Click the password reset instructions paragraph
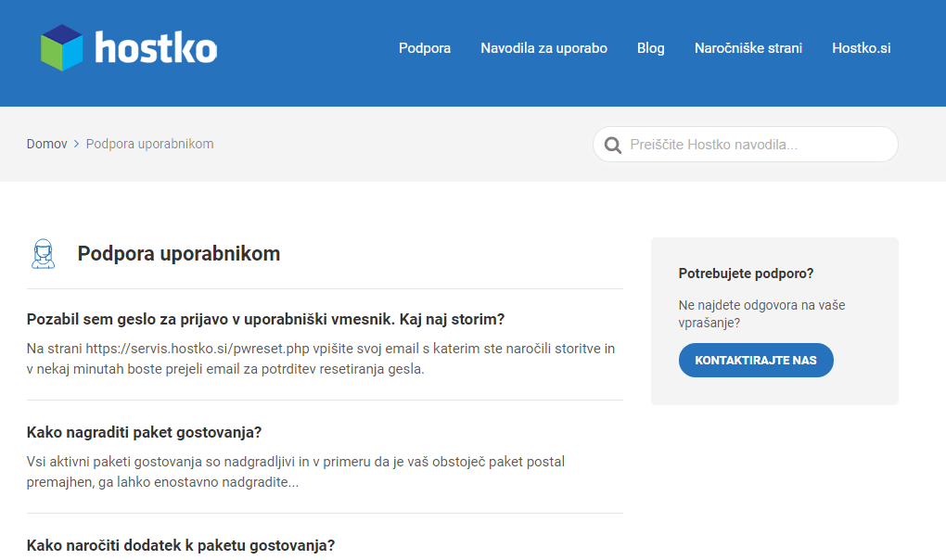 [x=321, y=359]
